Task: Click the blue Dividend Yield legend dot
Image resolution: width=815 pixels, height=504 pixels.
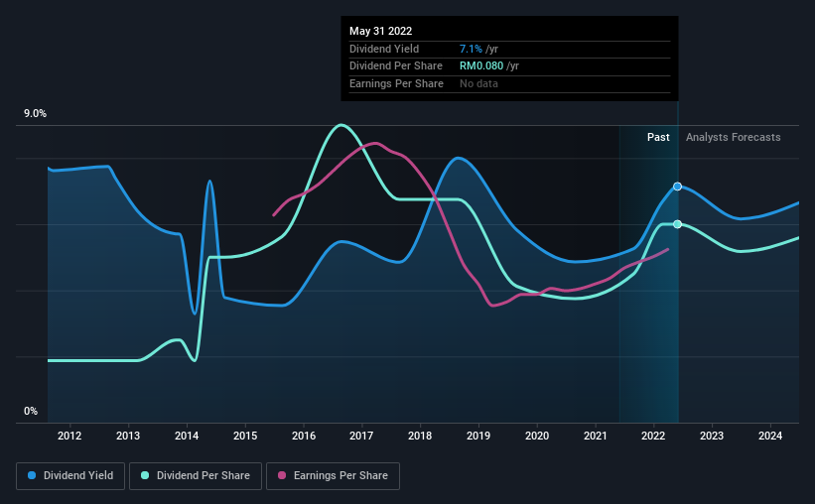Action: (32, 475)
